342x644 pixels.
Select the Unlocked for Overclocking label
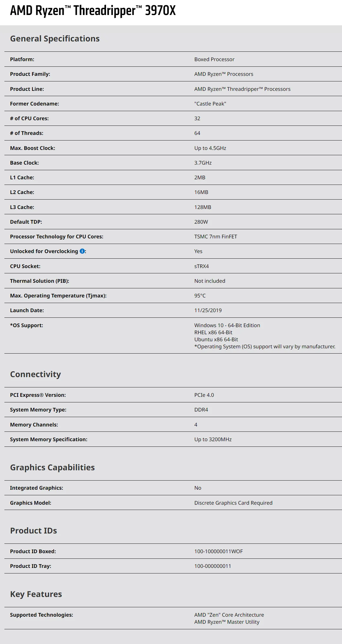pyautogui.click(x=44, y=251)
